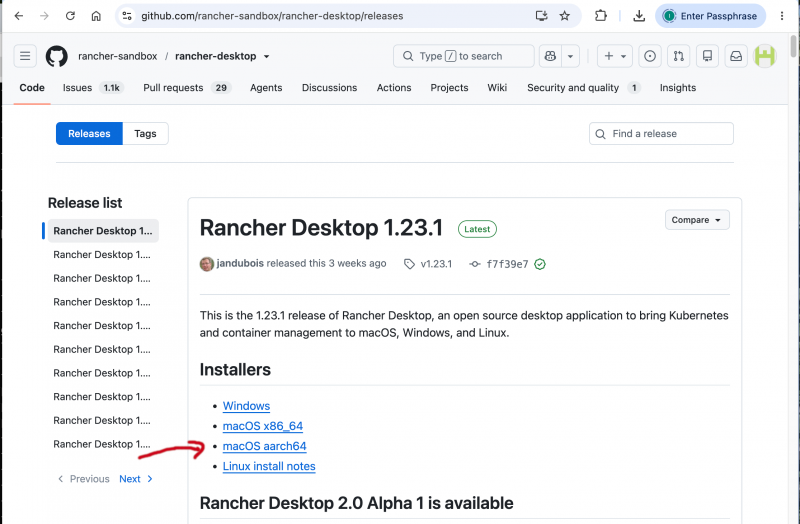Expand the rancher-desktop repository dropdown arrow
800x524 pixels.
point(266,57)
